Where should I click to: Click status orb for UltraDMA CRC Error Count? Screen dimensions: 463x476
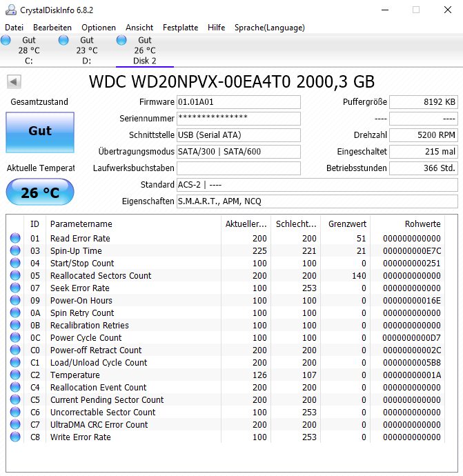pyautogui.click(x=15, y=425)
